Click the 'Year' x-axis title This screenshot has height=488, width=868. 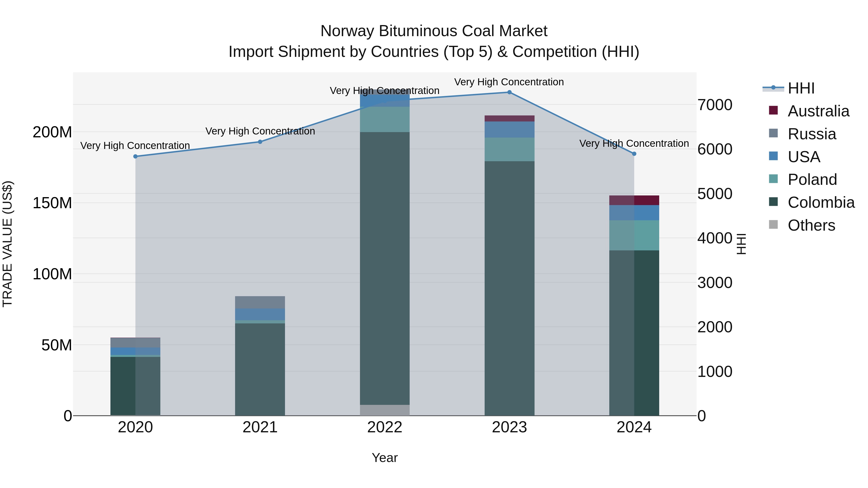coord(385,458)
